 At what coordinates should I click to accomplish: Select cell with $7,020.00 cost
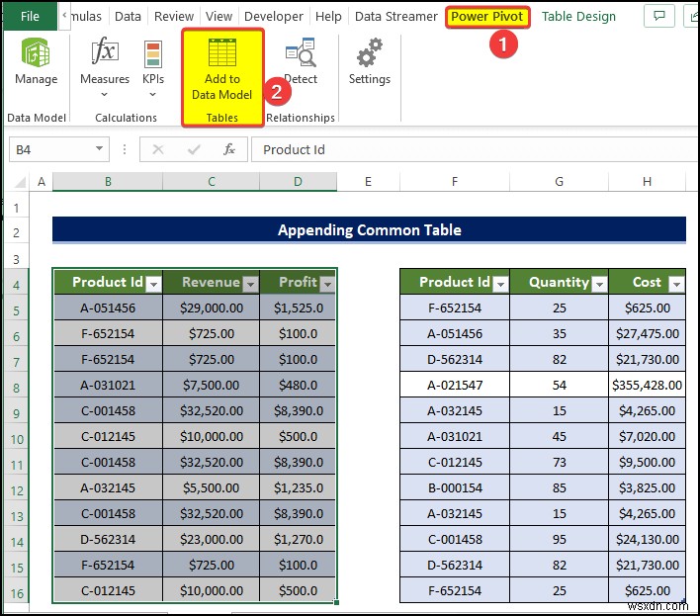coord(647,437)
